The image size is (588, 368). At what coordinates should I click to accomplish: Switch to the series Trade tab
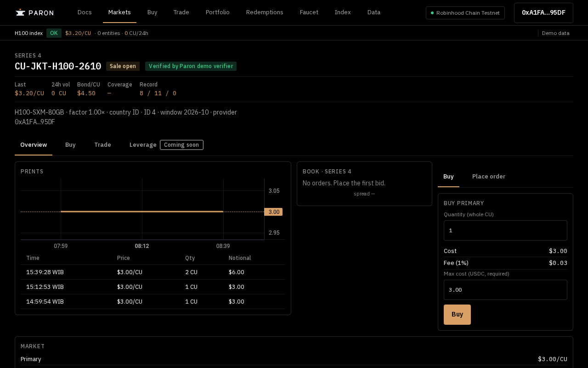[x=102, y=145]
